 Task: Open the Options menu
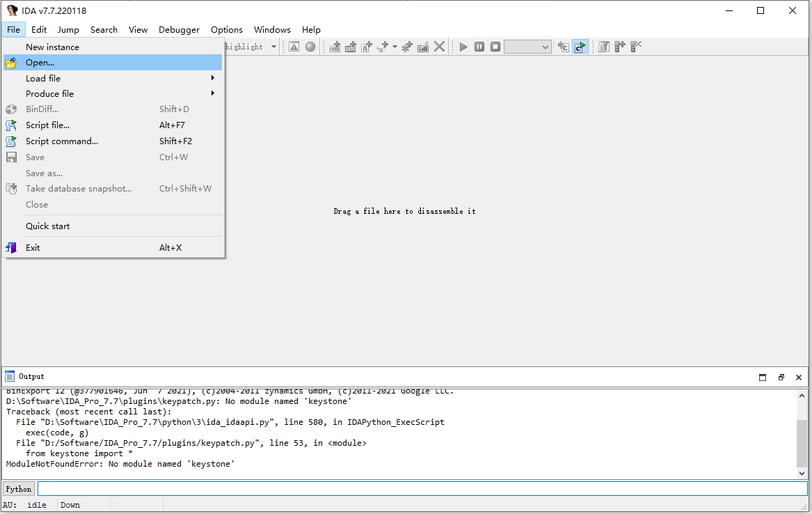coord(226,29)
